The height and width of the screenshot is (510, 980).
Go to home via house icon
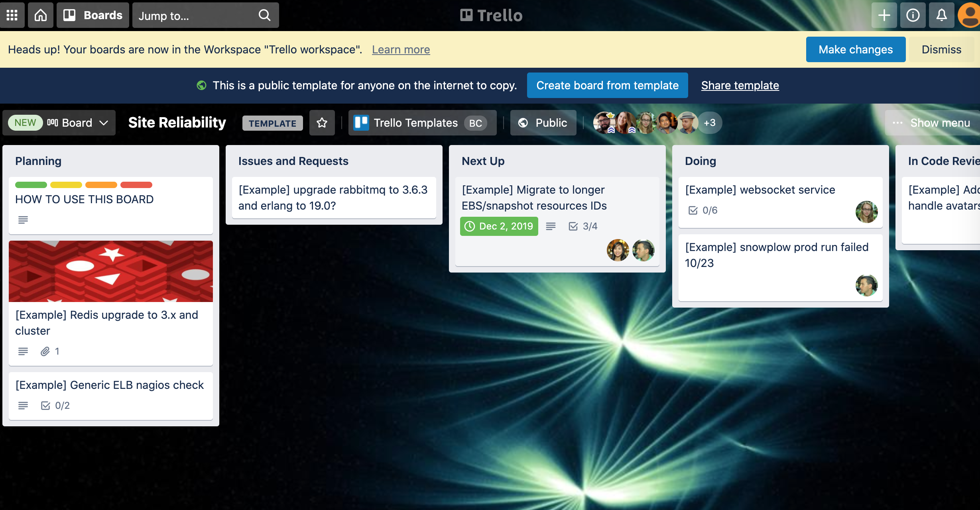pyautogui.click(x=41, y=15)
